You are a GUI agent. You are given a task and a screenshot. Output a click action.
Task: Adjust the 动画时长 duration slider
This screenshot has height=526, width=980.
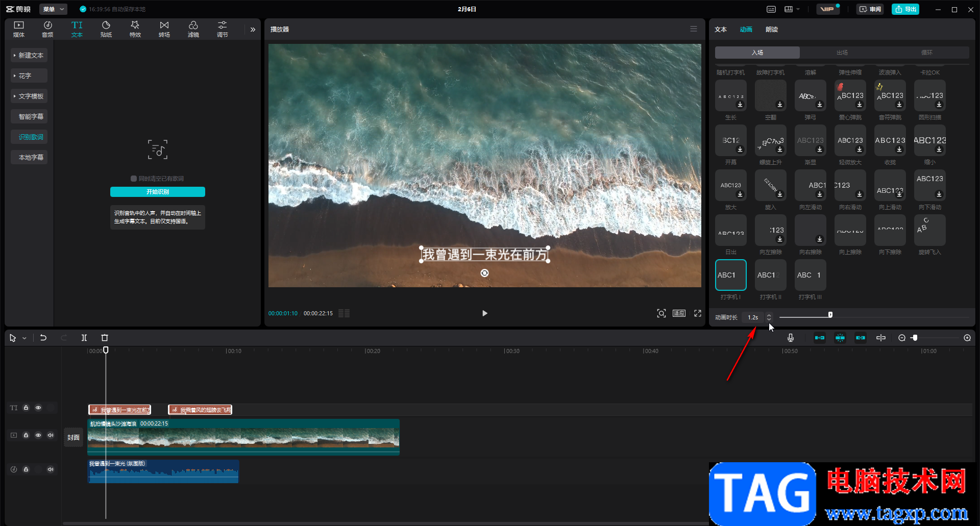[x=830, y=315]
